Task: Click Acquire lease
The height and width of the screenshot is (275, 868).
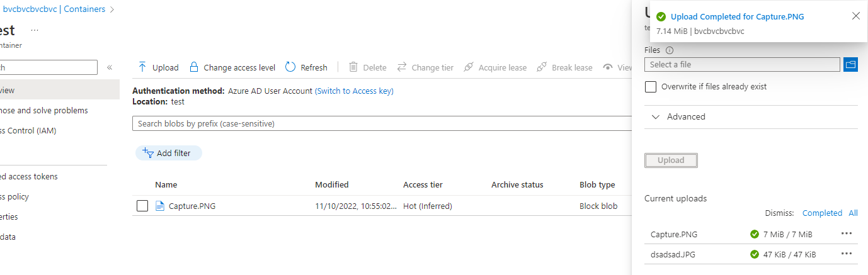Action: [495, 67]
